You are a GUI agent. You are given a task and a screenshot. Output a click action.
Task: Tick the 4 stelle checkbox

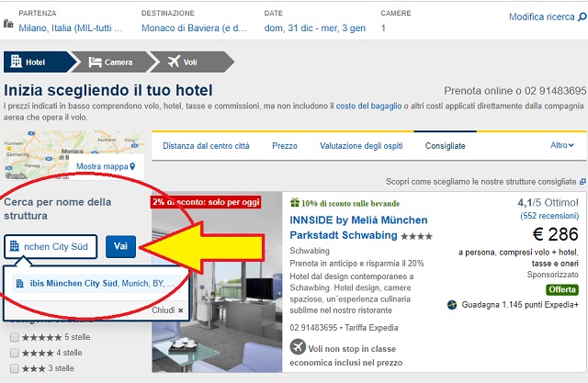[x=15, y=353]
